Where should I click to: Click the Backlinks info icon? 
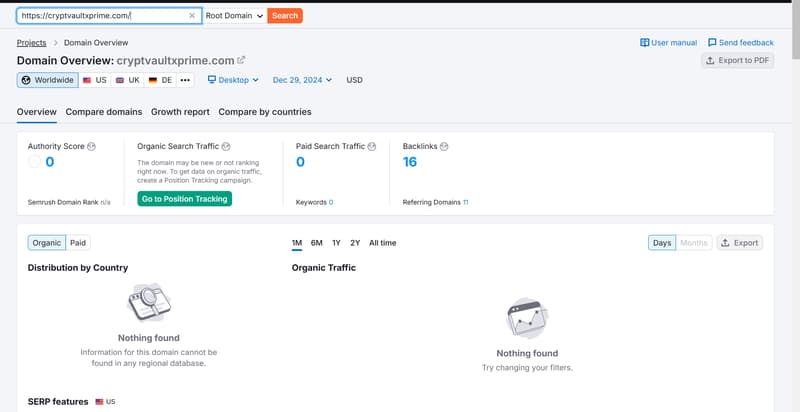point(444,146)
